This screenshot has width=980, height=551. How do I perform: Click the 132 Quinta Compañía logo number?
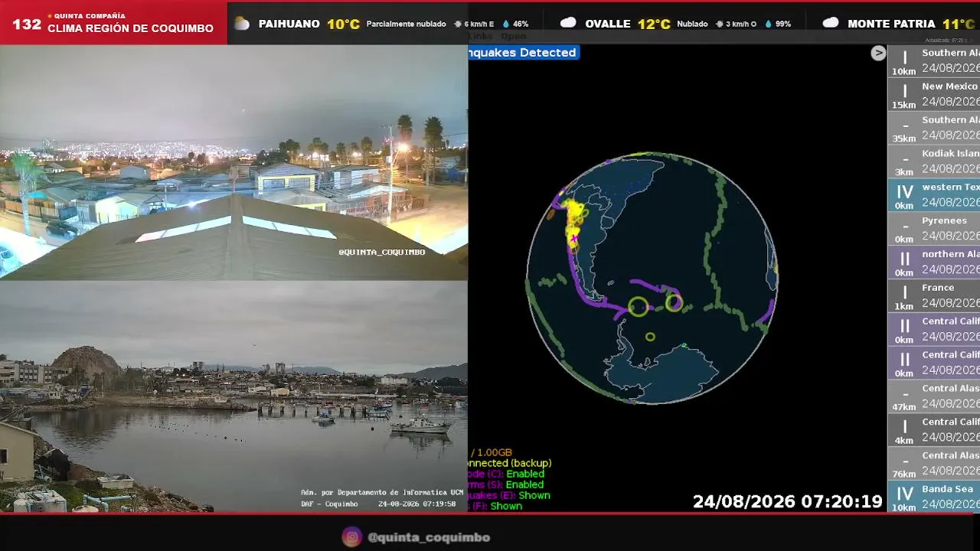27,24
